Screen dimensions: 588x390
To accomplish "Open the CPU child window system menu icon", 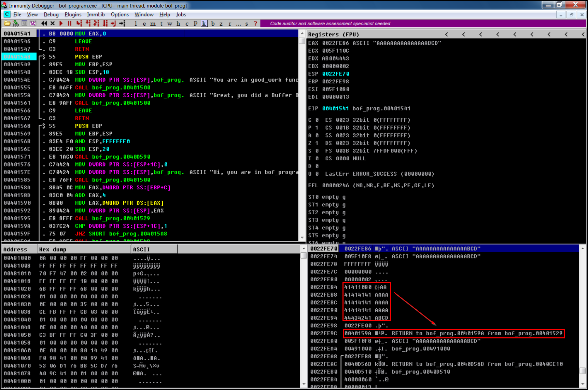I will click(x=7, y=14).
